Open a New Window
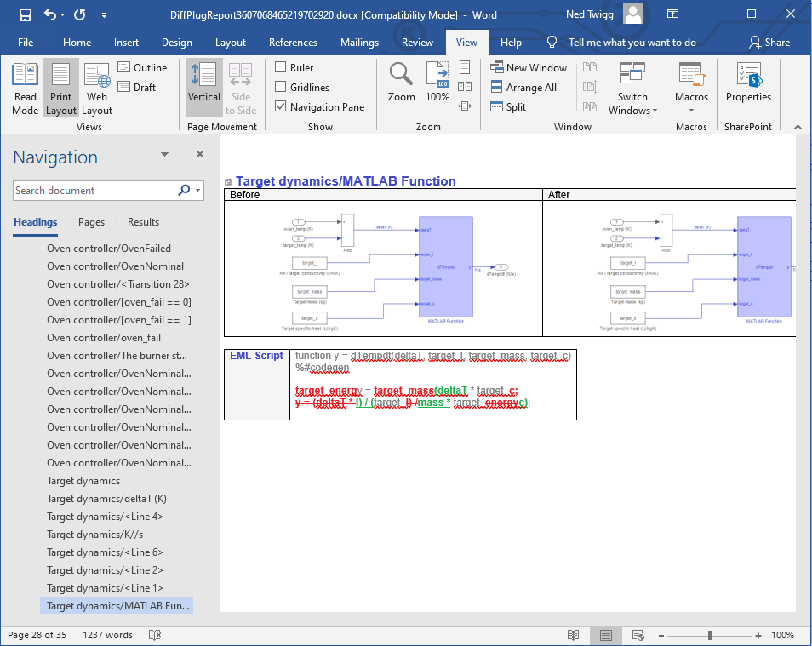The height and width of the screenshot is (646, 812). point(529,68)
